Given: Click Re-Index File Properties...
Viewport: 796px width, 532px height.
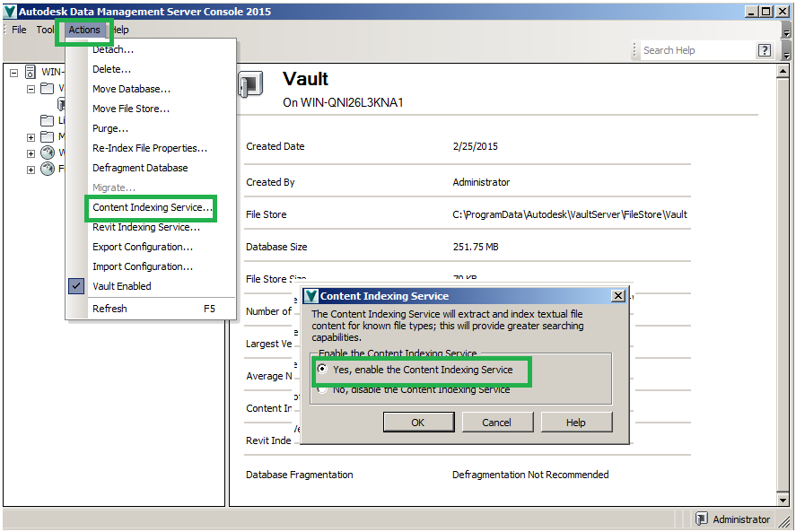Looking at the screenshot, I should tap(150, 148).
